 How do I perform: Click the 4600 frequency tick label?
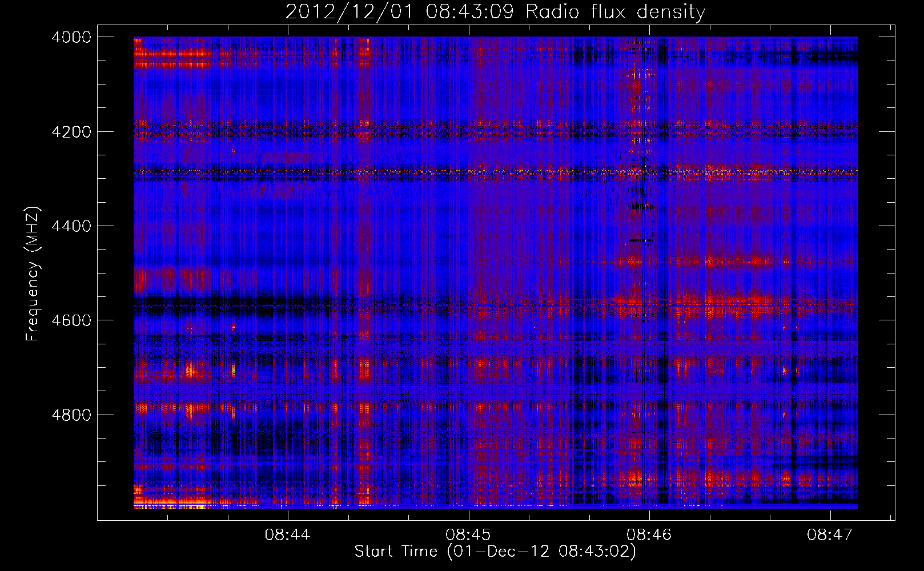click(x=71, y=320)
